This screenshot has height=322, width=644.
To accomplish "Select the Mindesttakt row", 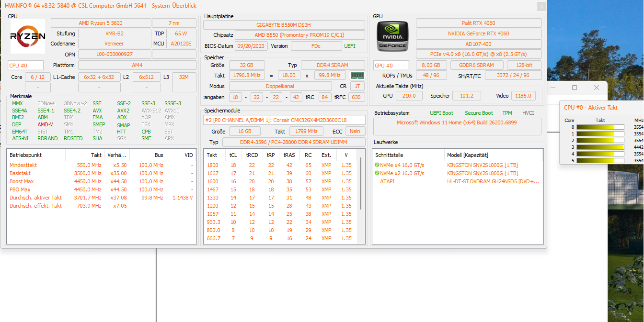I will coord(102,165).
